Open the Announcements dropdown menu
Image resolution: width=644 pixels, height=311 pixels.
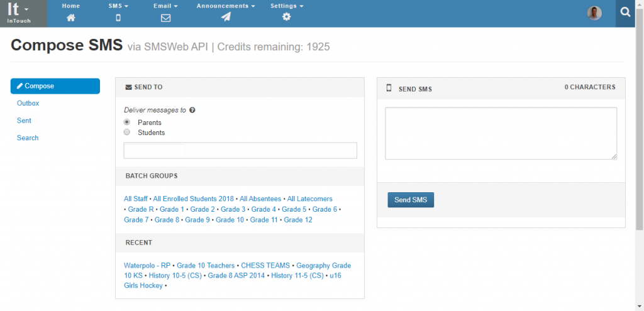pyautogui.click(x=226, y=6)
